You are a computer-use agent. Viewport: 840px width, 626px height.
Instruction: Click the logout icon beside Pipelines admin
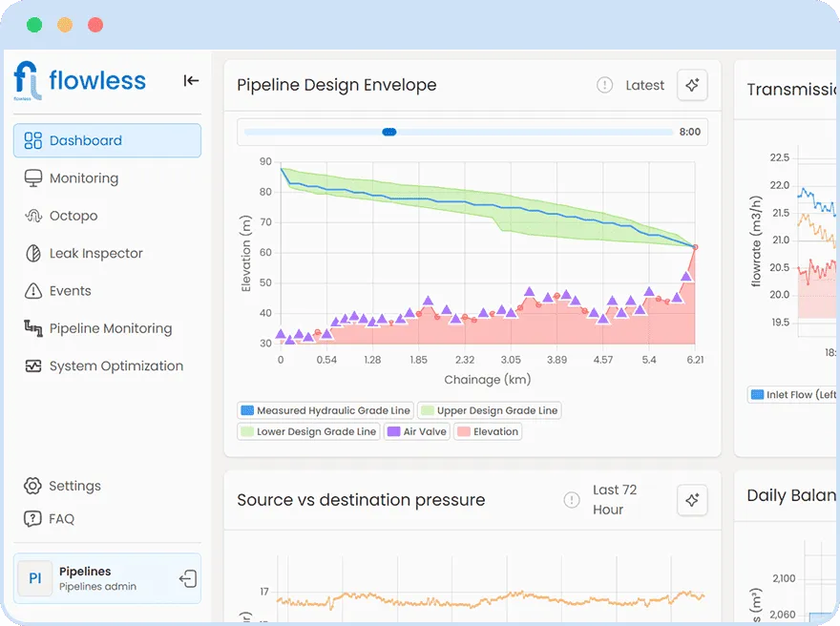[x=187, y=578]
